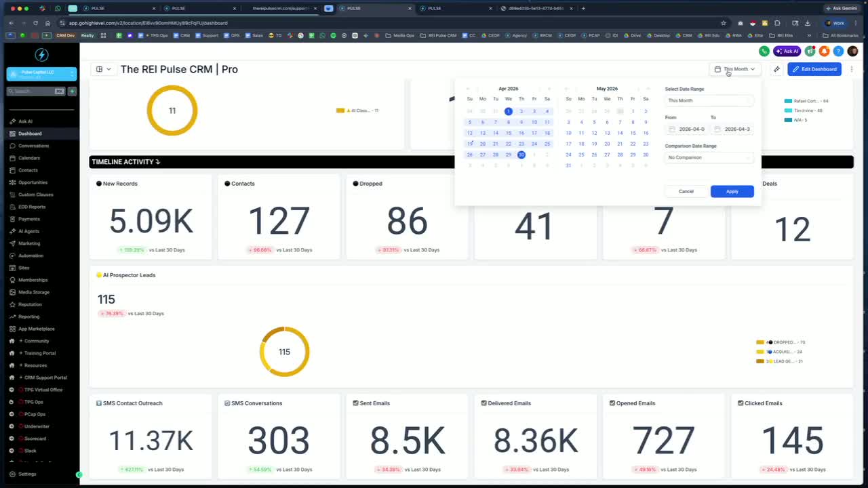Open the blue help question icon
The image size is (868, 488).
pos(838,51)
